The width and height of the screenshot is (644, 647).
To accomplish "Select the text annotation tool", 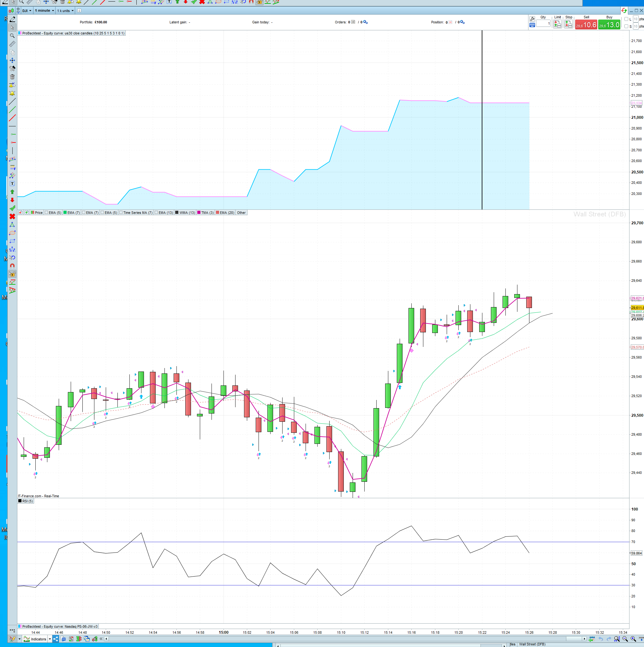I will (x=12, y=184).
